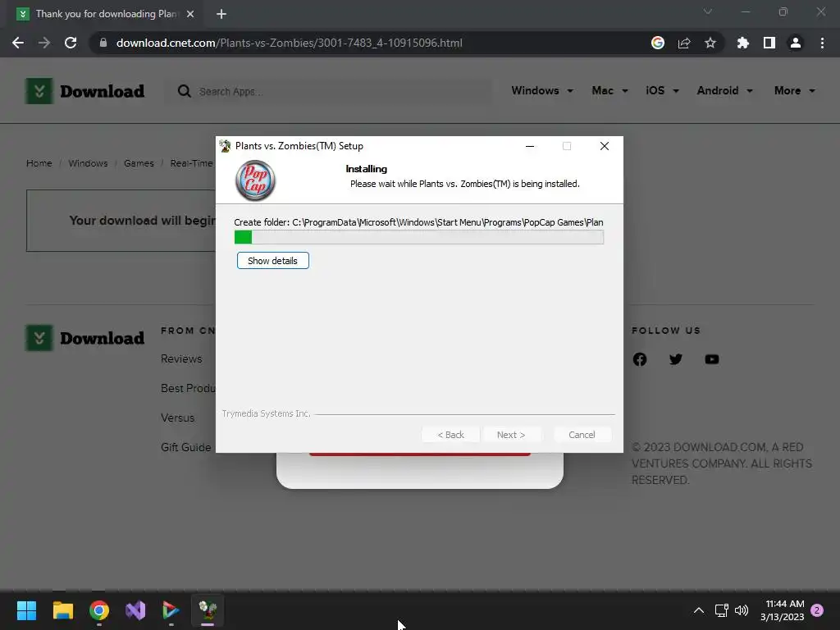Go back in Chrome browser
Viewport: 840px width, 630px height.
[x=18, y=43]
